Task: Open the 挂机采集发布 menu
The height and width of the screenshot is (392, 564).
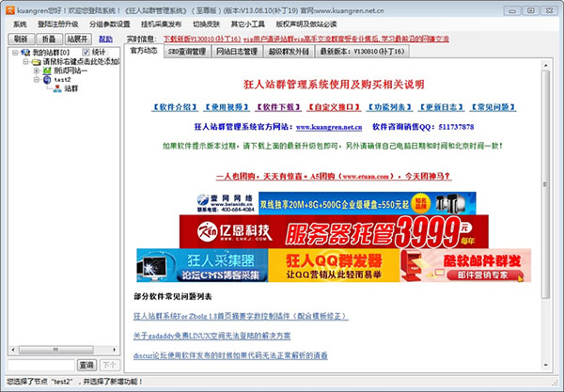Action: click(x=161, y=24)
